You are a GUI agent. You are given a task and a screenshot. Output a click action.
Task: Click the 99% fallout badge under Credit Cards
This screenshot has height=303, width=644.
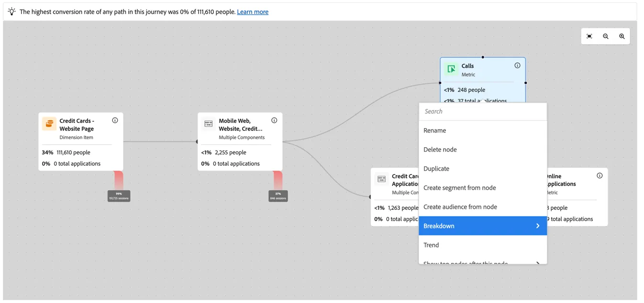119,196
